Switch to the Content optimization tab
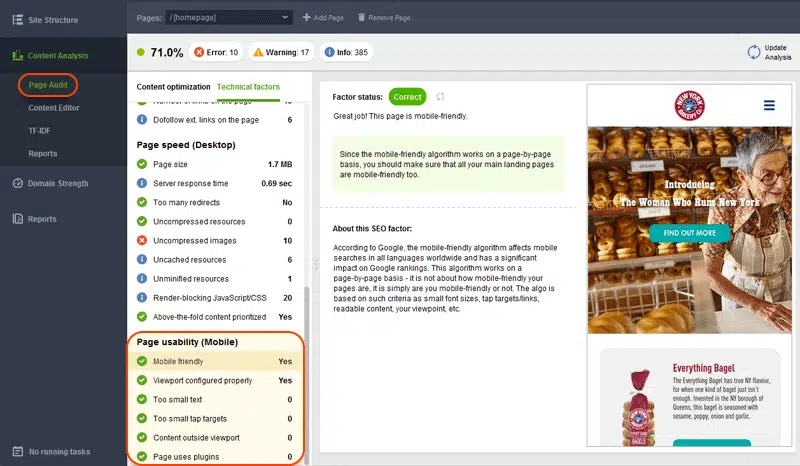The height and width of the screenshot is (466, 800). 173,87
